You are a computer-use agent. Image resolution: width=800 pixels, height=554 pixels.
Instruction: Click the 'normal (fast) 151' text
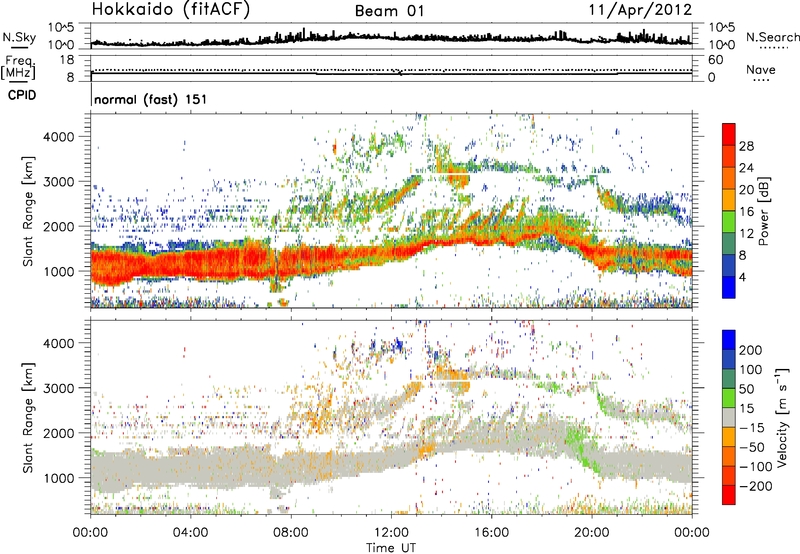(x=151, y=99)
